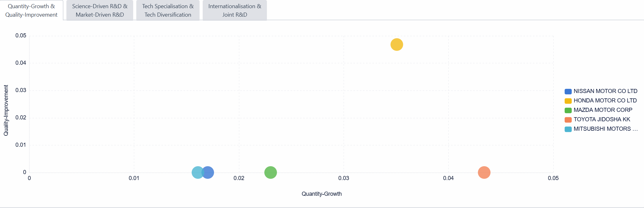This screenshot has width=644, height=208.
Task: Click Mitsubishi cyan legend color swatch
Action: click(x=568, y=129)
